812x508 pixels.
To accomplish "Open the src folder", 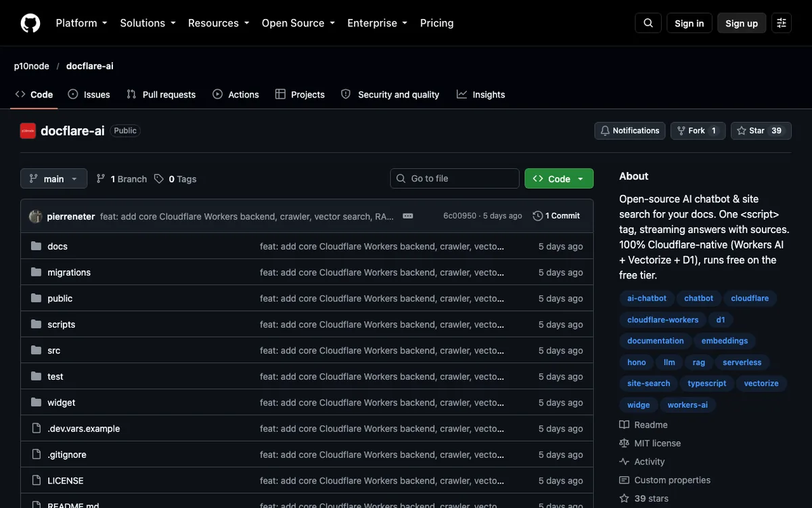I will [54, 351].
